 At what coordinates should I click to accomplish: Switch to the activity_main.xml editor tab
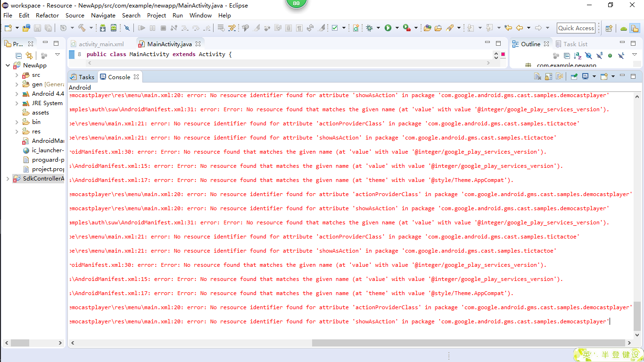coord(97,44)
